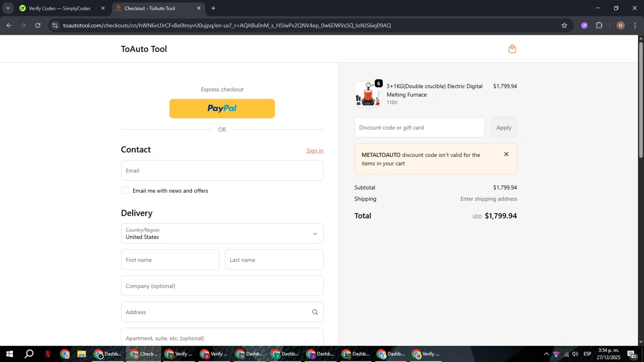The width and height of the screenshot is (644, 362).
Task: Click the ToAuto Tool store title
Action: [144, 49]
